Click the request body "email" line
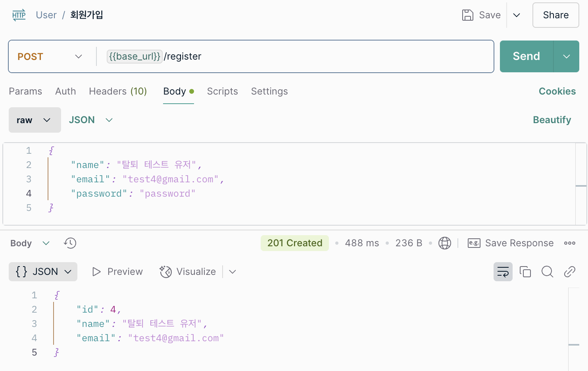 [148, 179]
